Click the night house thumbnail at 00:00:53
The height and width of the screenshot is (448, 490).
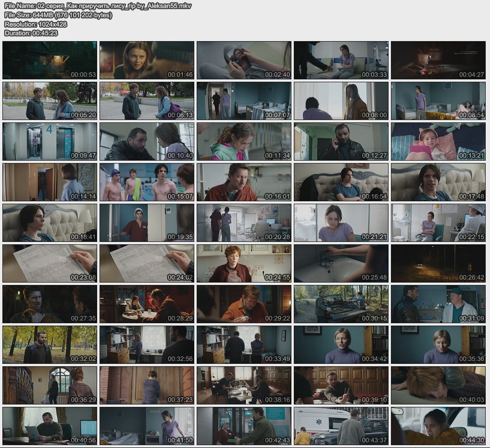click(50, 60)
